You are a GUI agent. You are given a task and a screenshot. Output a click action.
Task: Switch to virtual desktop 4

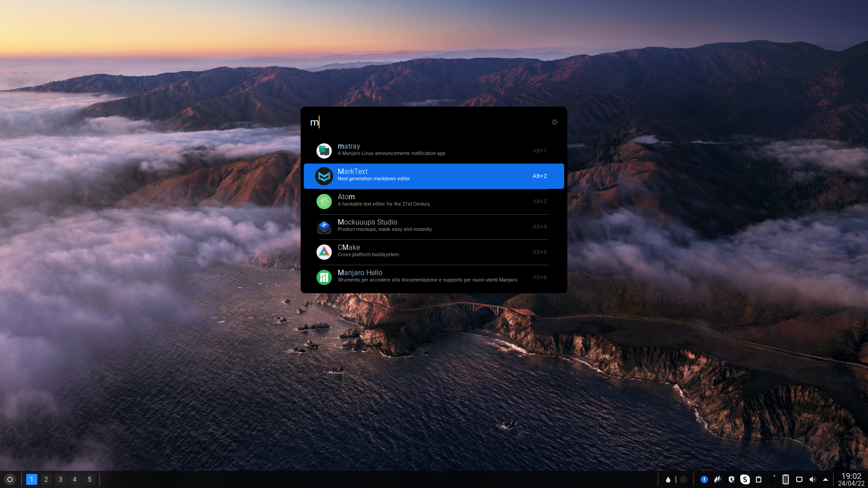click(75, 479)
